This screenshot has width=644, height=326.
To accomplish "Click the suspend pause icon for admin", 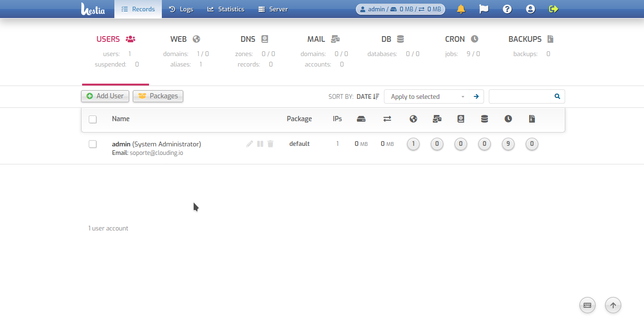I will coord(260,144).
